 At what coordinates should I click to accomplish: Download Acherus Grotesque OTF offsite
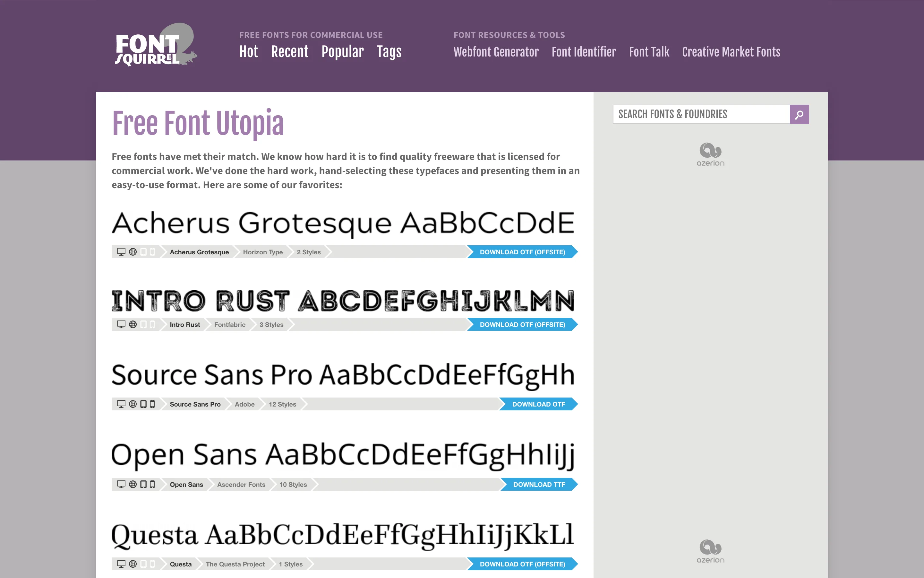click(x=522, y=252)
